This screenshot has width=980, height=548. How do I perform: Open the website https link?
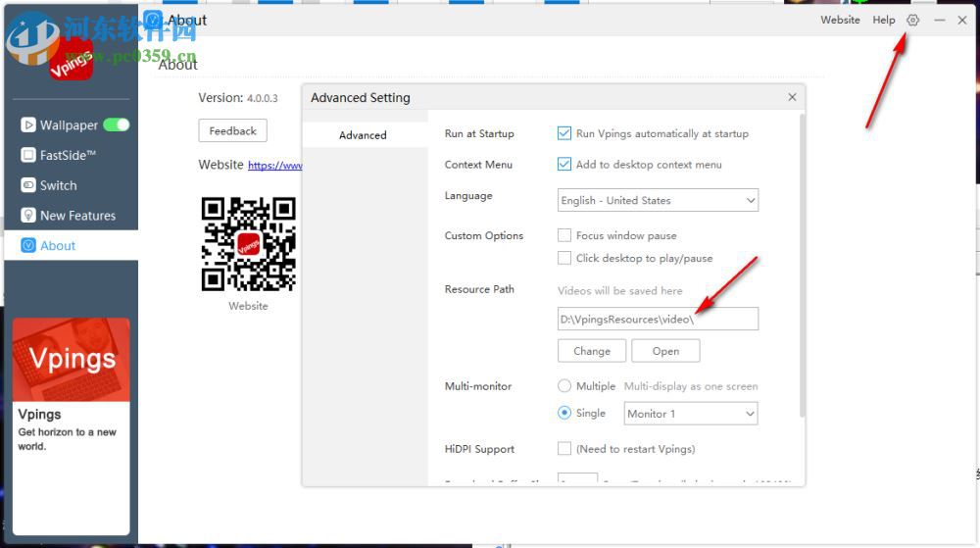275,165
